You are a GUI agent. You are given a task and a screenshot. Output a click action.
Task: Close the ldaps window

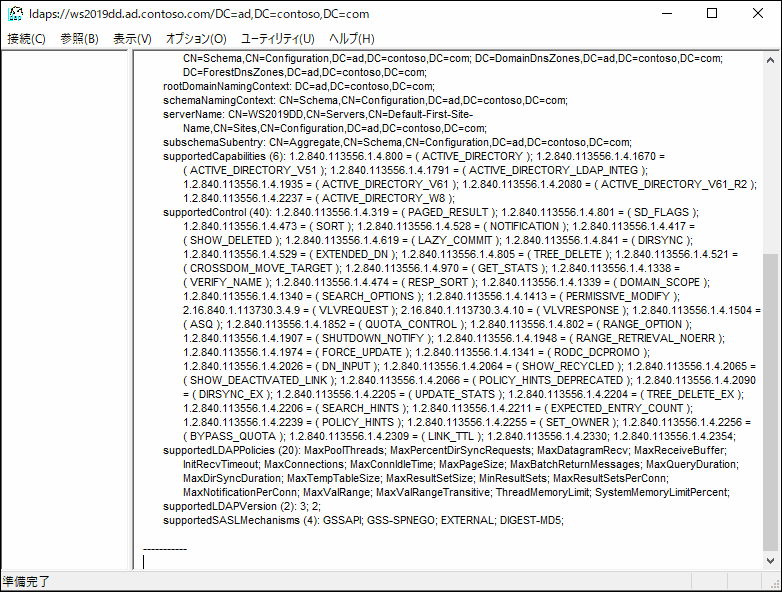pos(758,13)
